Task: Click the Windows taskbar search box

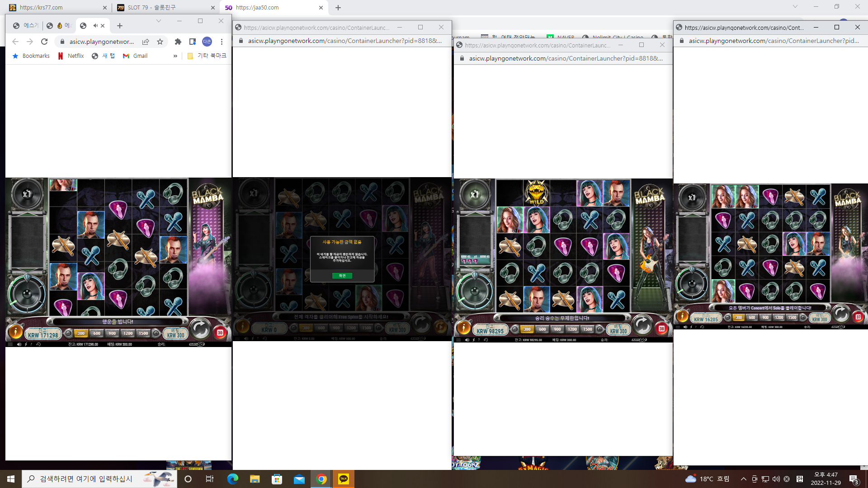Action: (x=99, y=479)
